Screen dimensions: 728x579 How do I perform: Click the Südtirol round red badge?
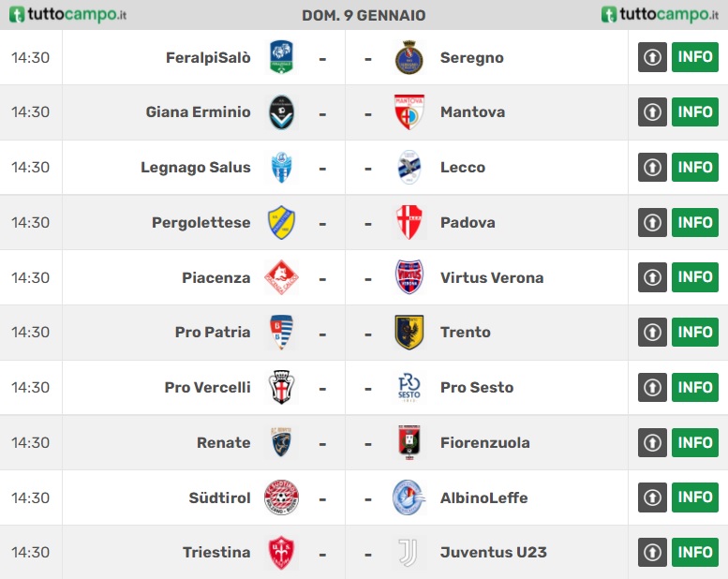coord(281,497)
